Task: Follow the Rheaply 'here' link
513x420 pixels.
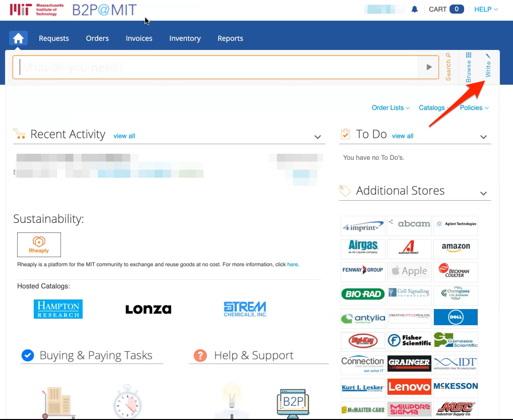Action: (292, 265)
